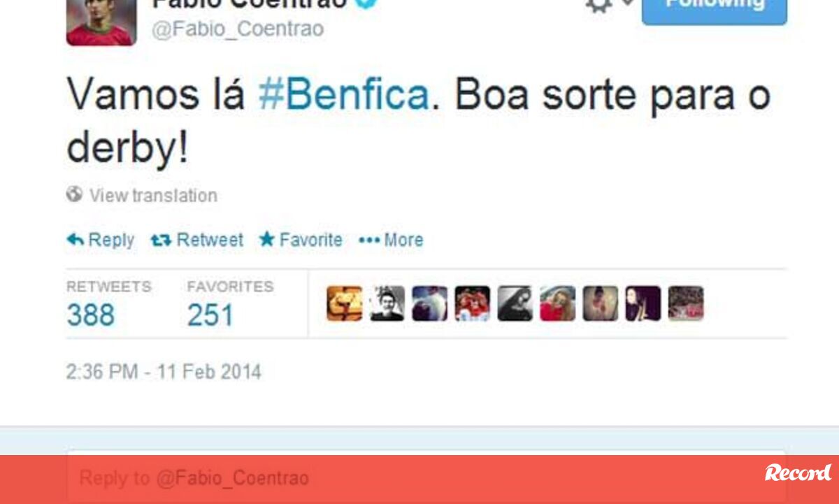
Task: Click Fabio Coentrao's profile picture
Action: click(x=101, y=22)
